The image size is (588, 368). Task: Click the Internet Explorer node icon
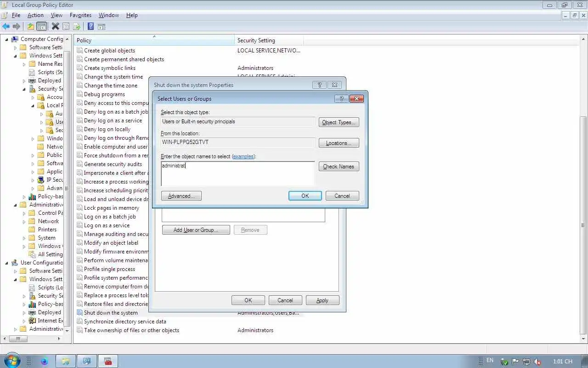tap(32, 321)
